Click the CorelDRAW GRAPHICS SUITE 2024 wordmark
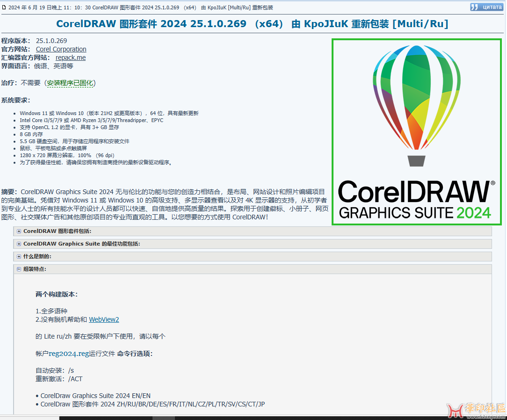Image resolution: width=507 pixels, height=420 pixels. click(415, 200)
